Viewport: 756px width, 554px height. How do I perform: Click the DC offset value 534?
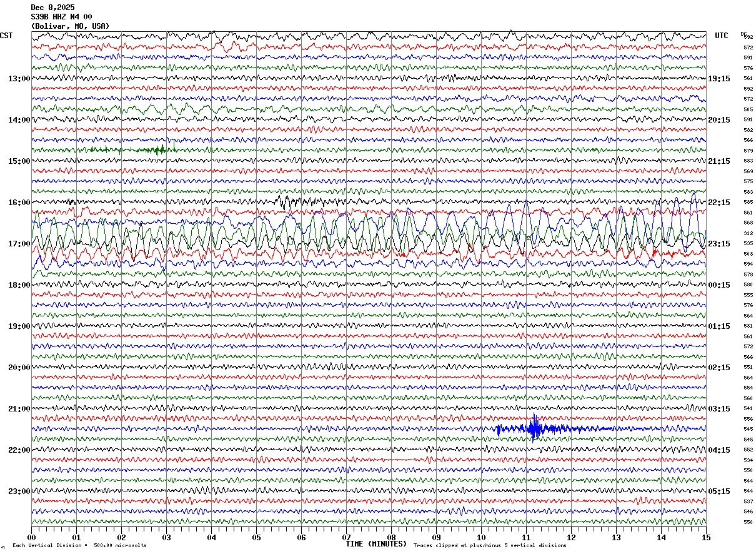(748, 460)
